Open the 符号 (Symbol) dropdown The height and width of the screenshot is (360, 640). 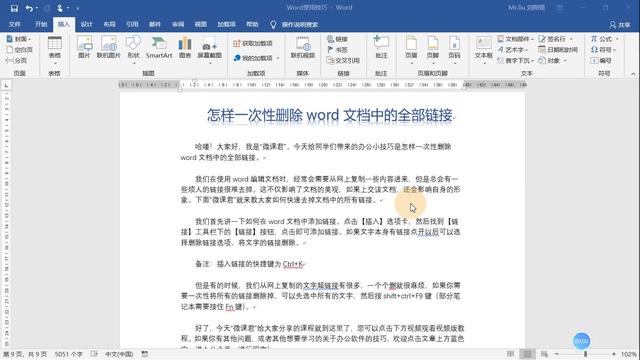click(x=603, y=49)
